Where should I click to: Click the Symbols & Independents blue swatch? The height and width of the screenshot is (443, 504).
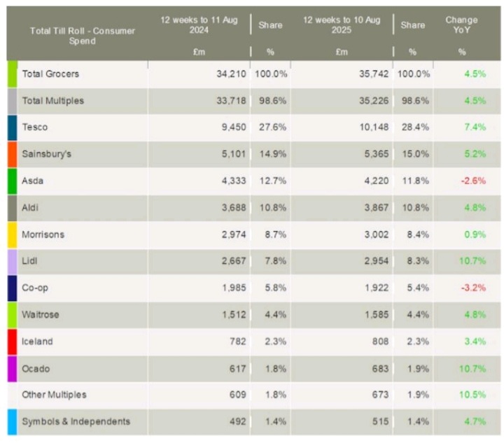12,421
